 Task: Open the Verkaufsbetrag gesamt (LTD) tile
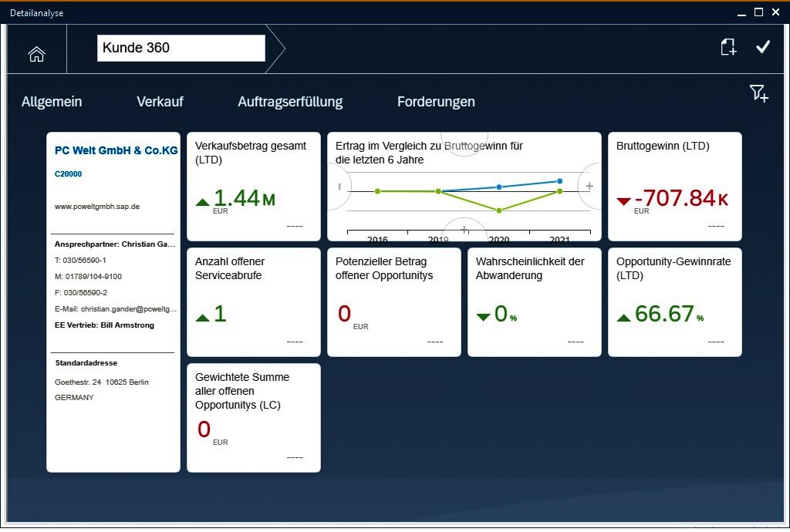(x=253, y=187)
